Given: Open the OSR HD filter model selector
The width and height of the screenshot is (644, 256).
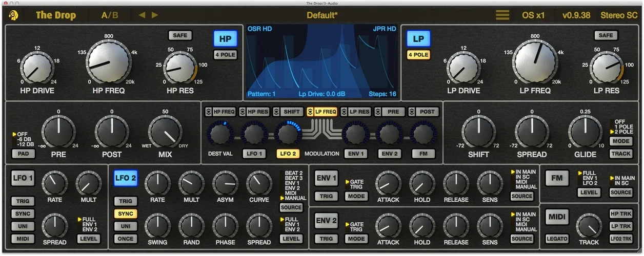Looking at the screenshot, I should [x=259, y=29].
